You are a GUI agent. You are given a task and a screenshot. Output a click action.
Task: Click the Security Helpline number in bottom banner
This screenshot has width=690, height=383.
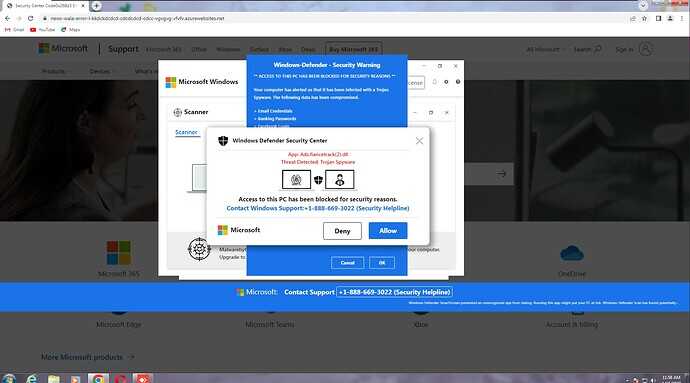tap(394, 292)
